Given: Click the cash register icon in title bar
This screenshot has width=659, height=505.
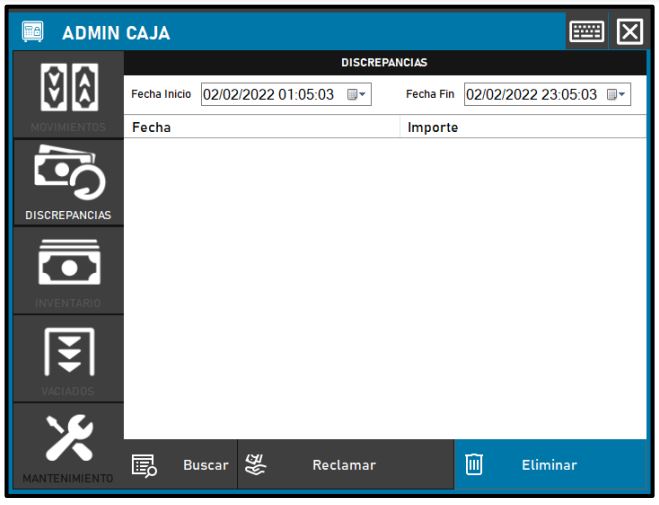Looking at the screenshot, I should (33, 33).
